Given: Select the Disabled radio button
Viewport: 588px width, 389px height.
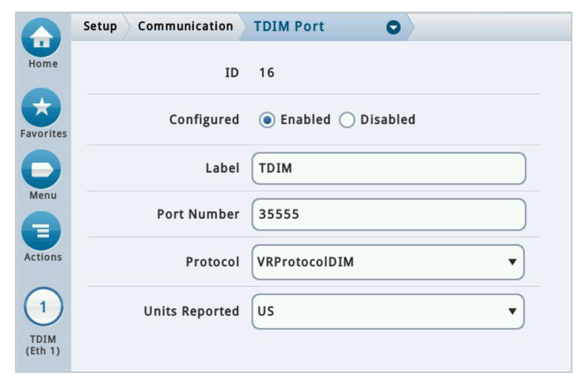Looking at the screenshot, I should click(347, 120).
